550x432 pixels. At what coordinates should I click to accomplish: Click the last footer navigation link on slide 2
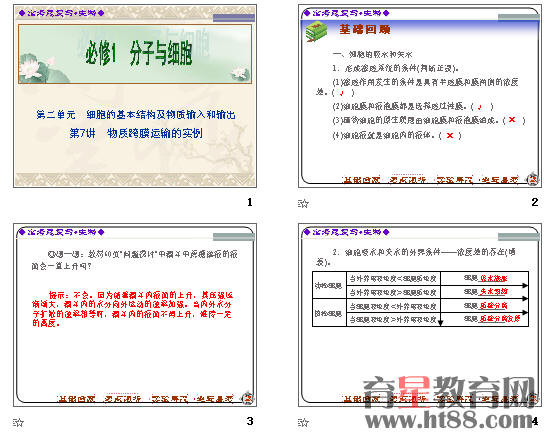pyautogui.click(x=500, y=180)
